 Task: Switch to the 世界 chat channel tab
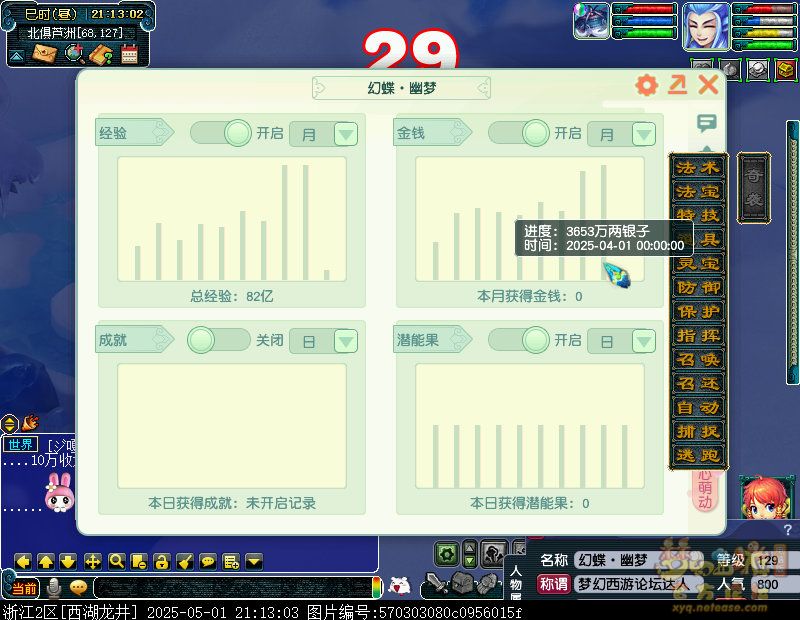[x=20, y=444]
